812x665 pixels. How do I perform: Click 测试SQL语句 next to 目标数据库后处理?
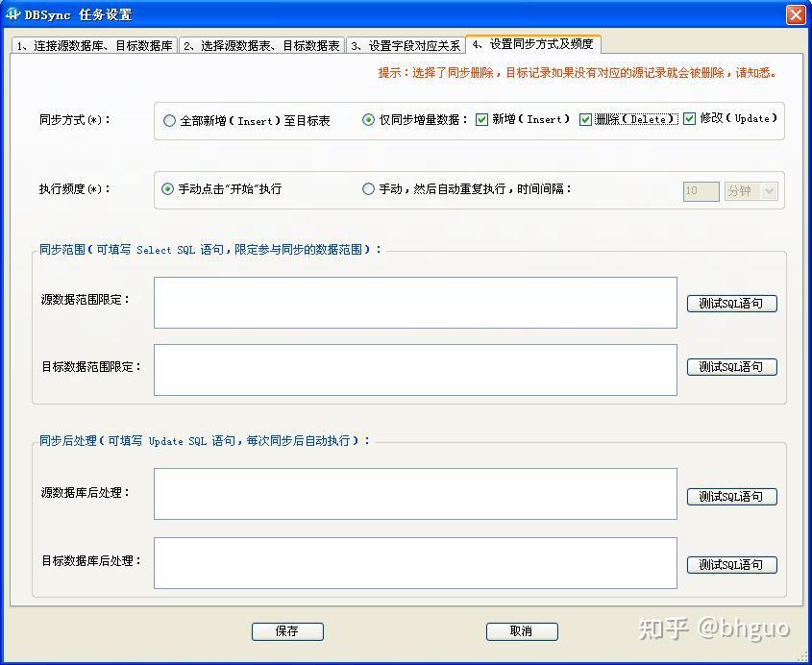[731, 564]
